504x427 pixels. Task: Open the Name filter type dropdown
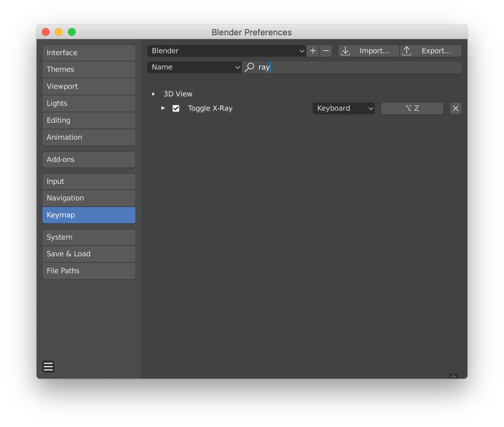point(195,67)
